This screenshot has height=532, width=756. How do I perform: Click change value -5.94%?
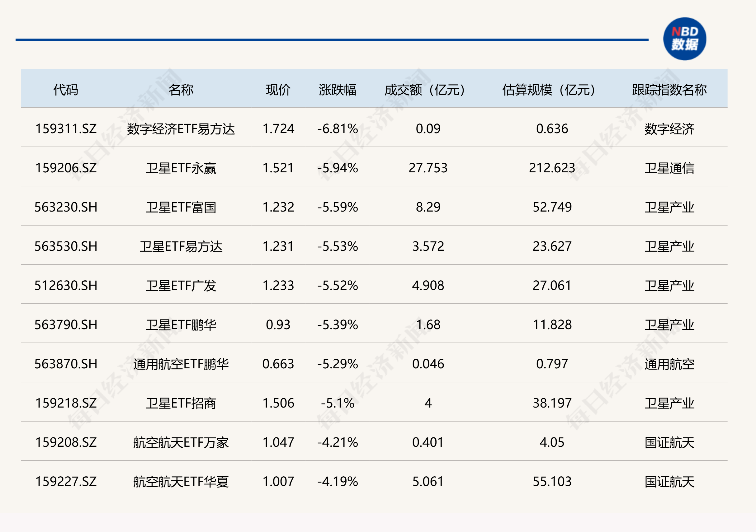point(338,168)
